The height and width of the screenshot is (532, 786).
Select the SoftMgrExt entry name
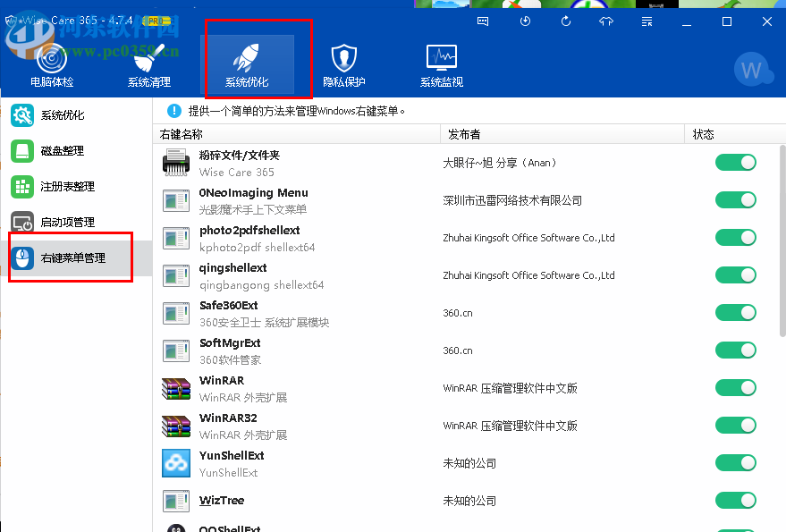click(x=230, y=343)
